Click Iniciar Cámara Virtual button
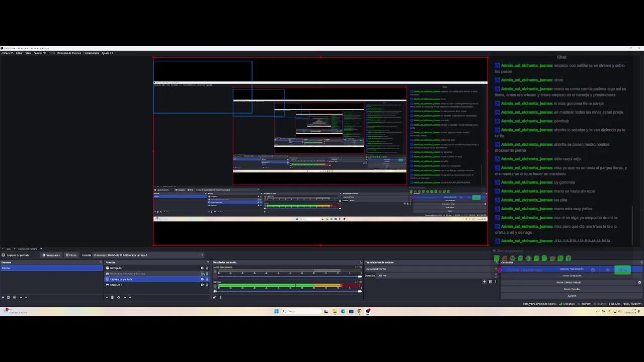The height and width of the screenshot is (362, 644). (x=568, y=282)
